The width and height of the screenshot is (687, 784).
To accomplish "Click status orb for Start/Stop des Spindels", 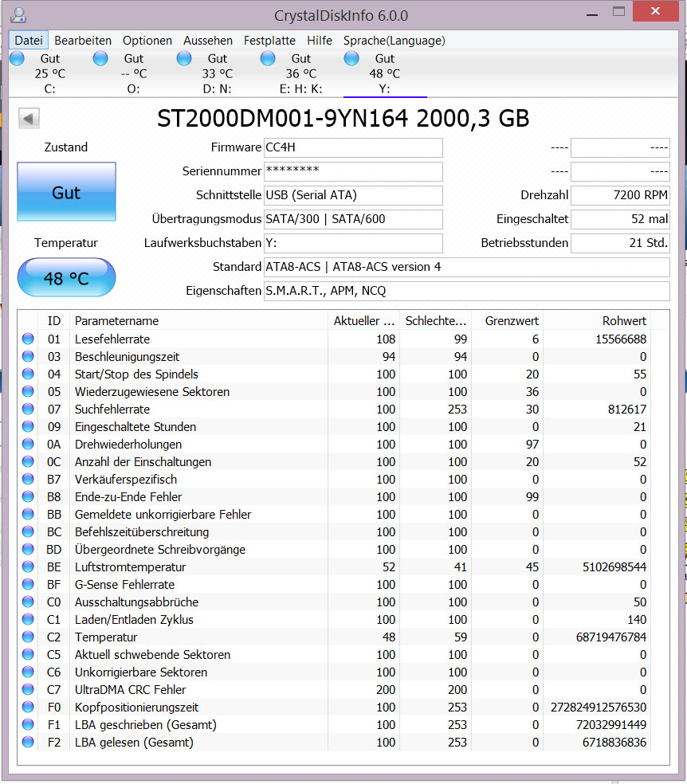I will (28, 374).
